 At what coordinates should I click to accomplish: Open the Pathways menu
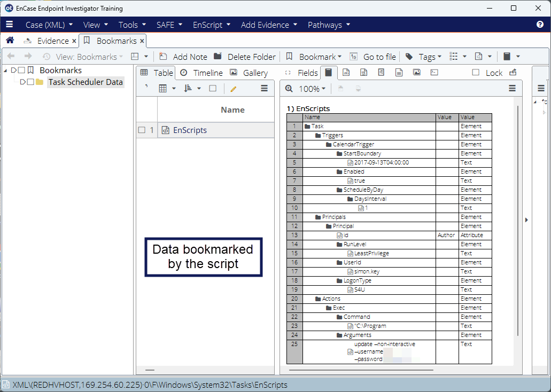329,25
